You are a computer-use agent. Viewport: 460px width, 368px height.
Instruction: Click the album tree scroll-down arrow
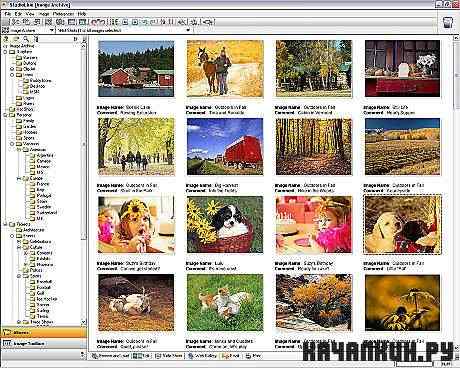pyautogui.click(x=84, y=322)
